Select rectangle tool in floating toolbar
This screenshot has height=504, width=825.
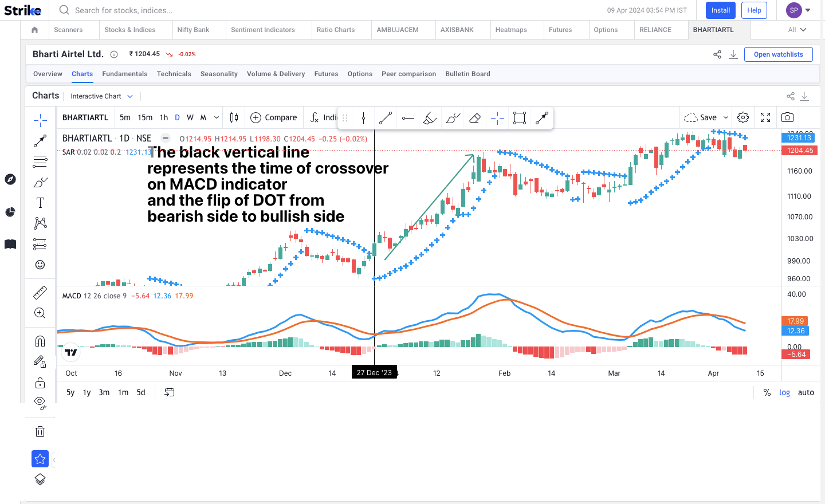(520, 119)
